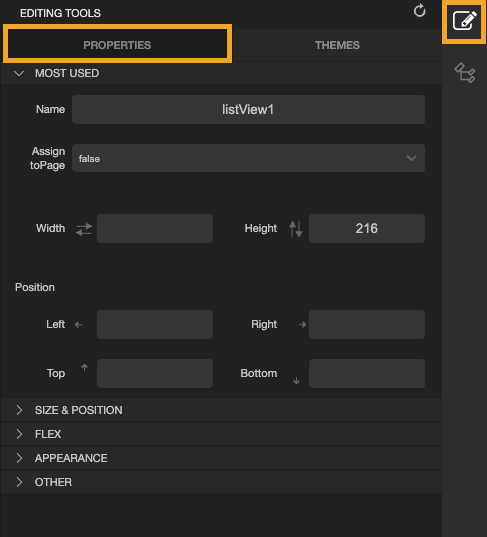Click the Width horizontal arrows icon
487x537 pixels.
(84, 229)
